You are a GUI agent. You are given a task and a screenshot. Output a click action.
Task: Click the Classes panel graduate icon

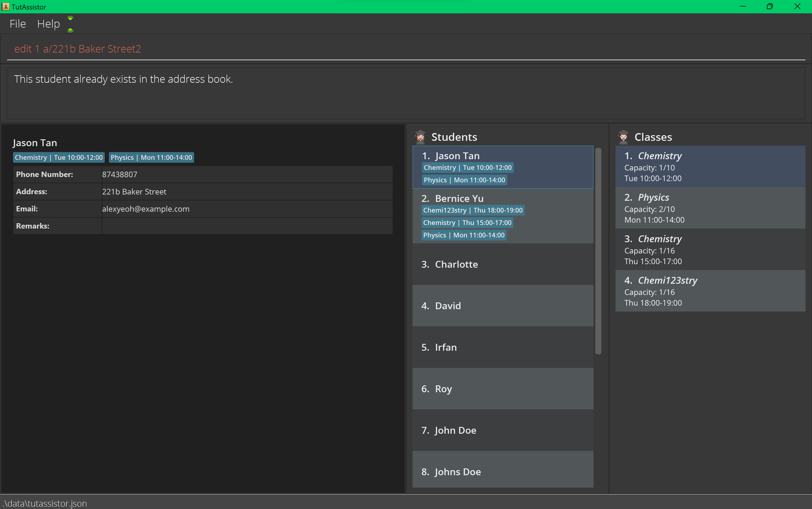(623, 137)
